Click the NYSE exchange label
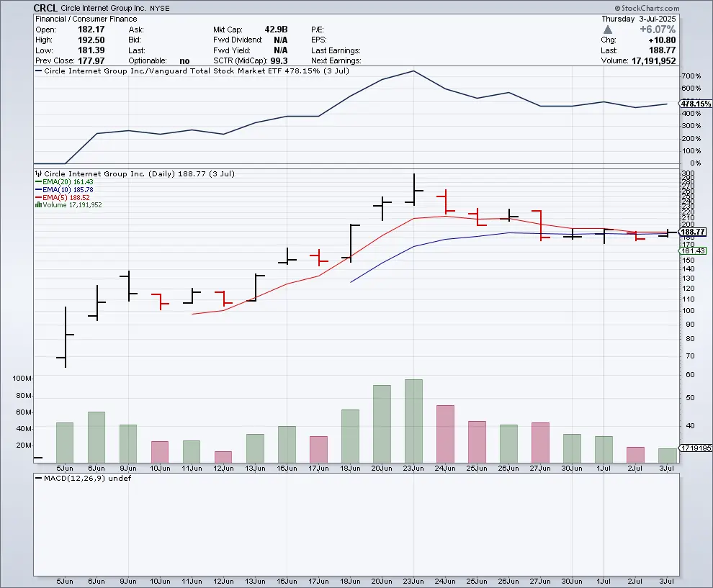 coord(160,8)
